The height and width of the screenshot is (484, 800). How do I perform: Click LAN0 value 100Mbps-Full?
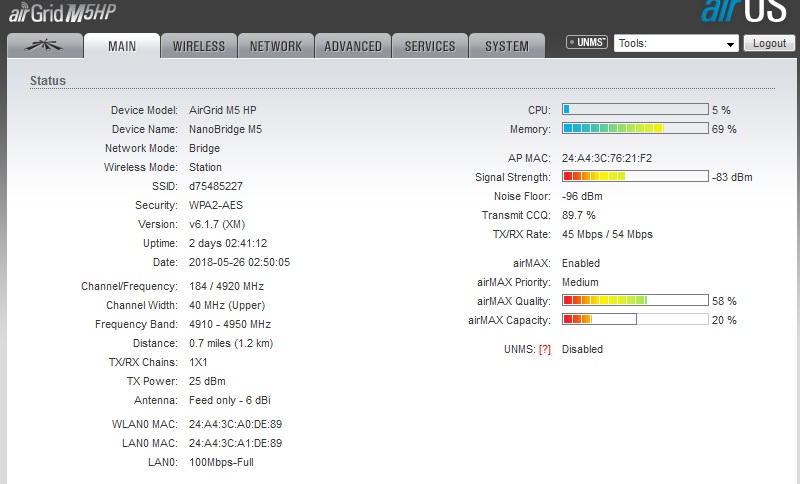click(x=221, y=463)
